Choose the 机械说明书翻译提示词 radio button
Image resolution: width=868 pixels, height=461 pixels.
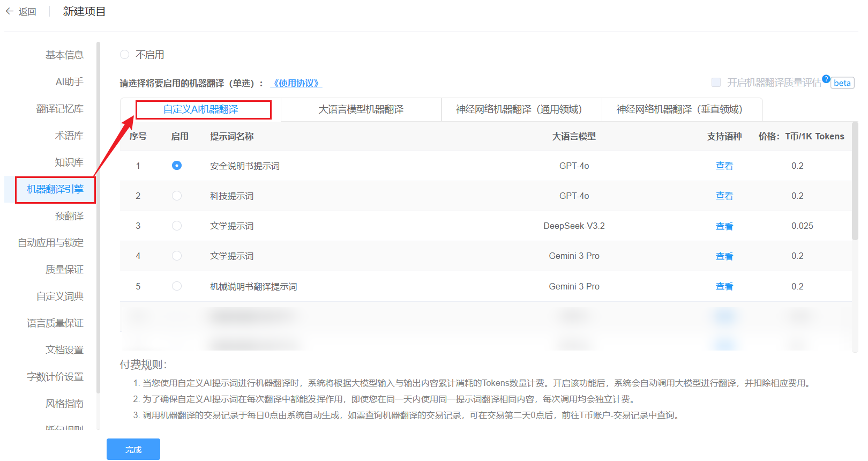177,286
